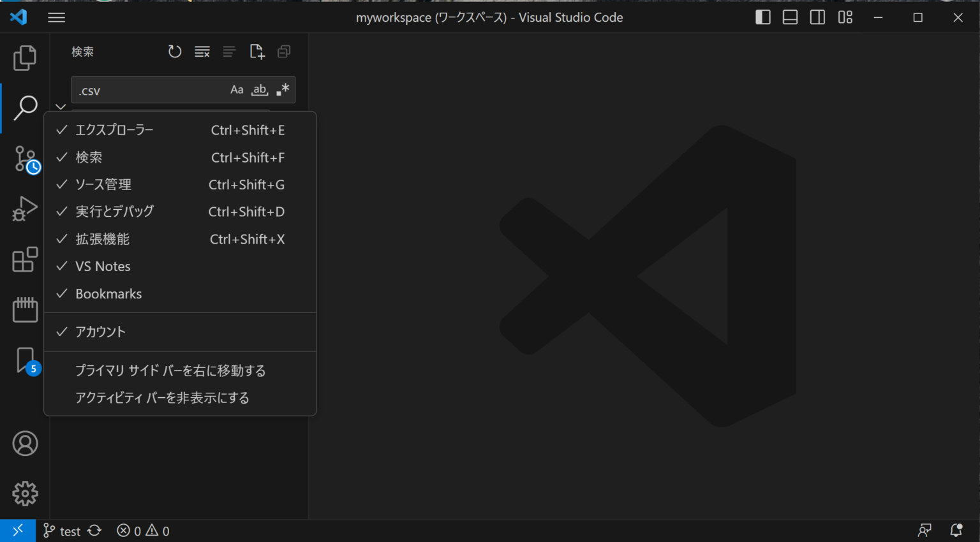Open the Extensions view
980x542 pixels.
[x=24, y=259]
